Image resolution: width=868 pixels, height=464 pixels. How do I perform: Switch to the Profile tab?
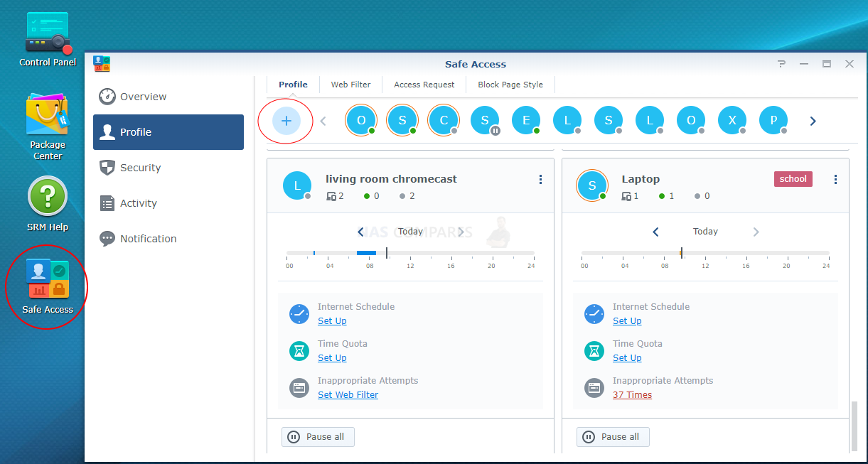pyautogui.click(x=293, y=85)
